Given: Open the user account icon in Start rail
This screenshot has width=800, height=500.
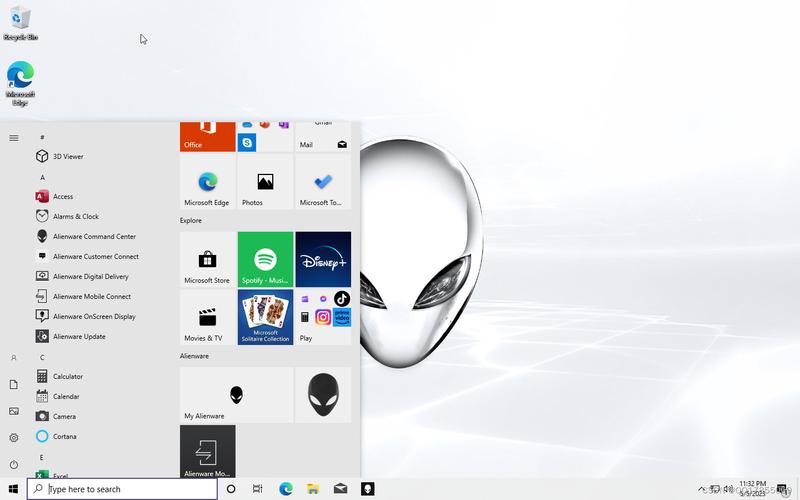Looking at the screenshot, I should coord(14,358).
